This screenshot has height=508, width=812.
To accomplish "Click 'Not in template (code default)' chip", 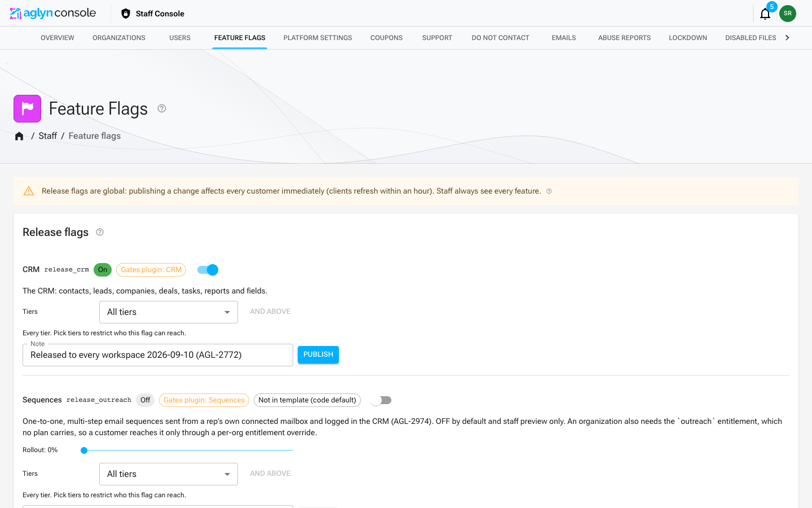I will click(307, 400).
